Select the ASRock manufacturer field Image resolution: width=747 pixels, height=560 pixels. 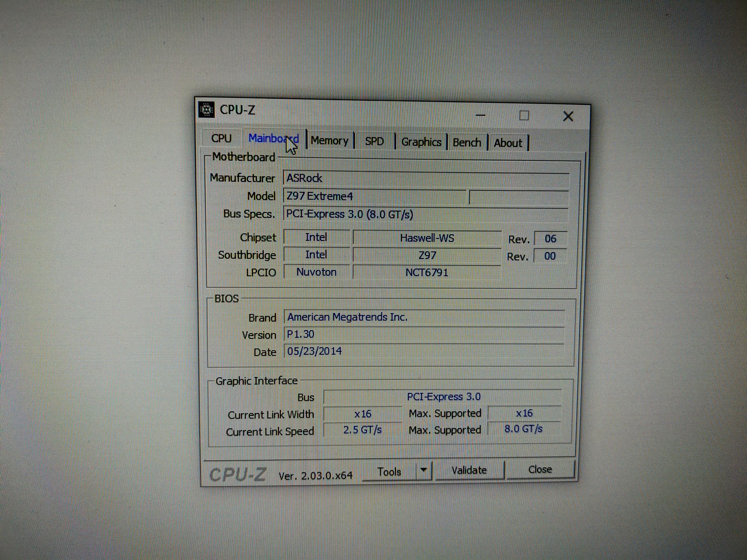426,178
